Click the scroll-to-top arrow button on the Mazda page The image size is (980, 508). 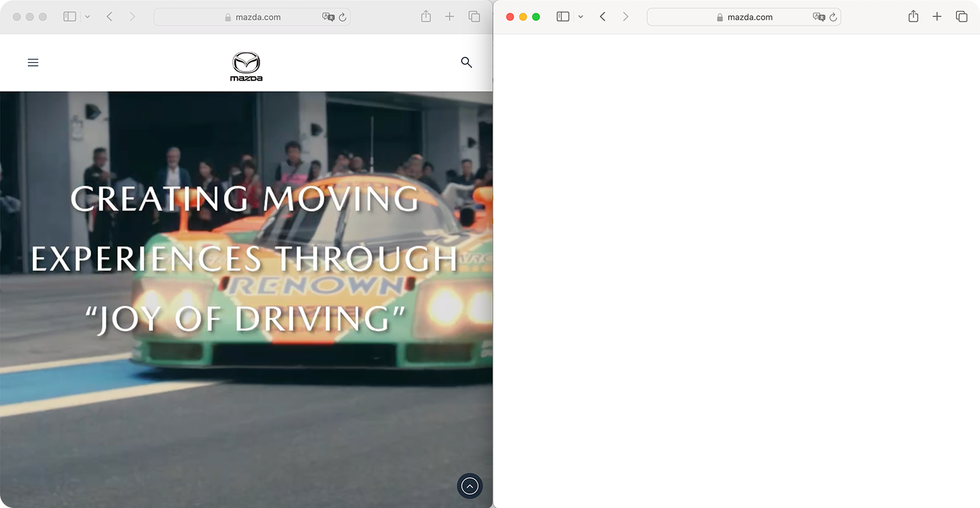pos(470,486)
